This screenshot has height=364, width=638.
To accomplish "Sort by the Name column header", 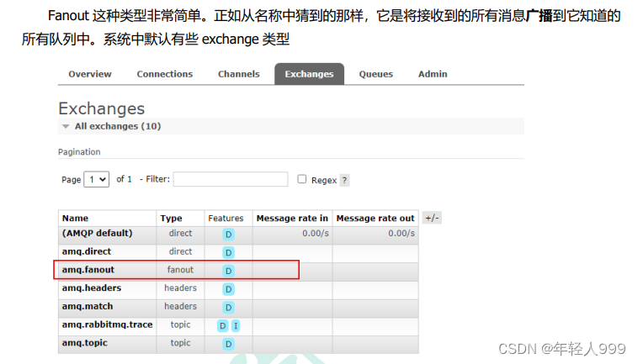I will [75, 219].
